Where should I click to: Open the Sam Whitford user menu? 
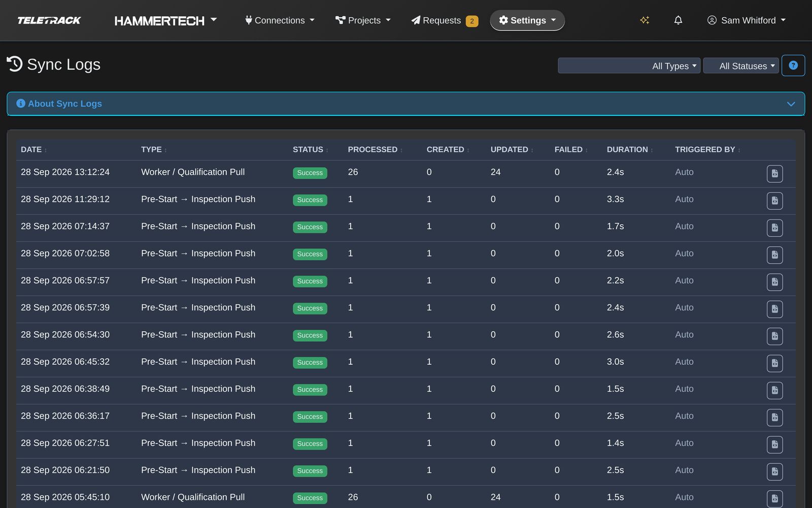(747, 20)
